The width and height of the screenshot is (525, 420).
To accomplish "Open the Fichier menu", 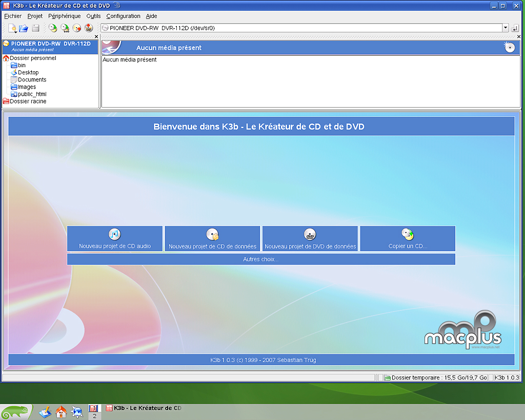I will (x=13, y=16).
